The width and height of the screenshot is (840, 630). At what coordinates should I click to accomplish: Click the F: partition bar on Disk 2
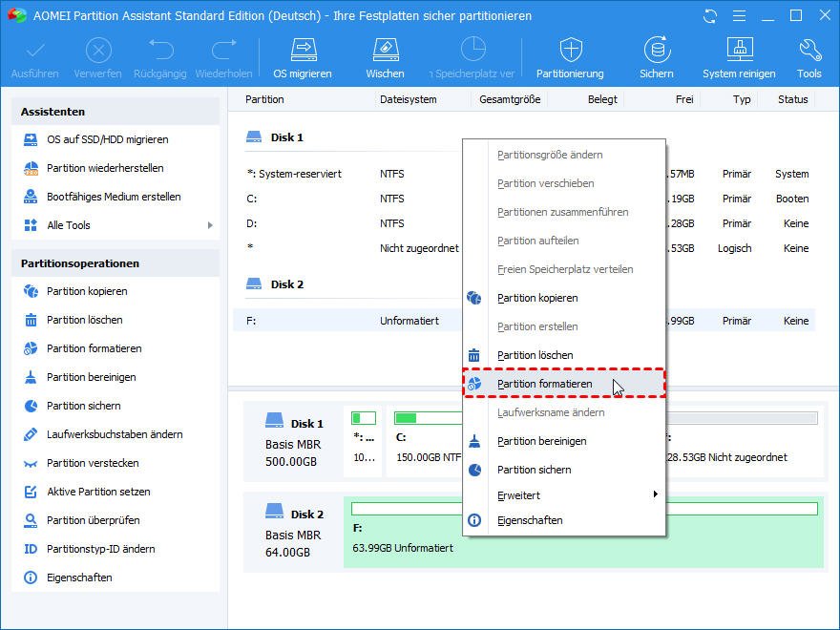click(x=584, y=509)
